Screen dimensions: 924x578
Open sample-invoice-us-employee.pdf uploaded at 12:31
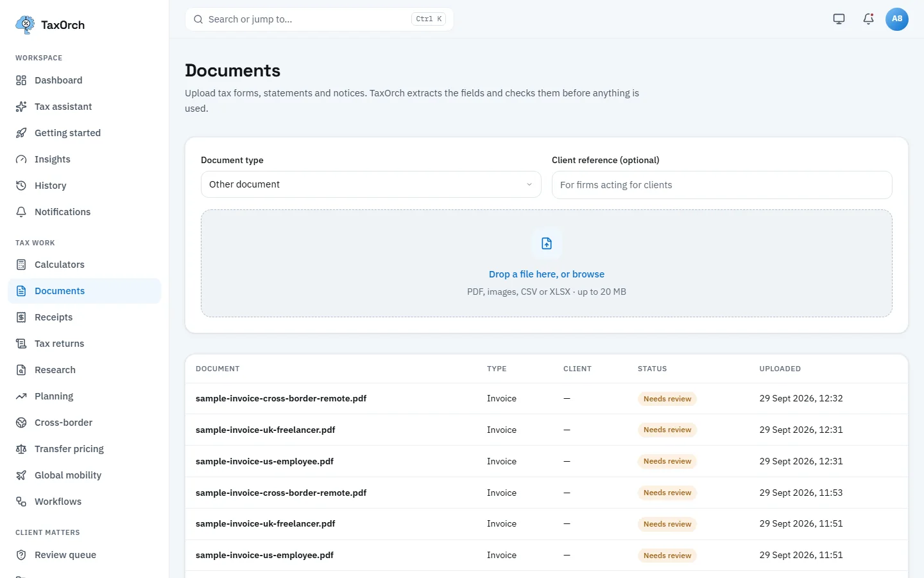(x=264, y=462)
